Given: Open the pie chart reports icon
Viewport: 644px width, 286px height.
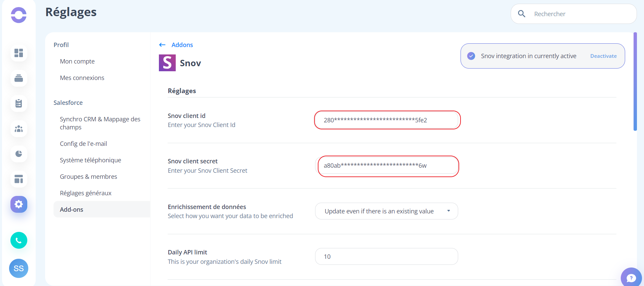Looking at the screenshot, I should [x=19, y=154].
